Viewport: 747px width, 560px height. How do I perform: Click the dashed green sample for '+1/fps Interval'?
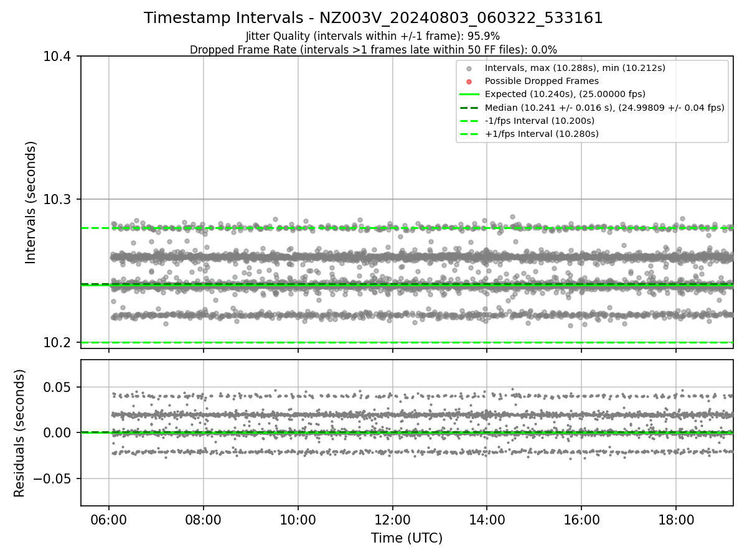click(x=469, y=134)
